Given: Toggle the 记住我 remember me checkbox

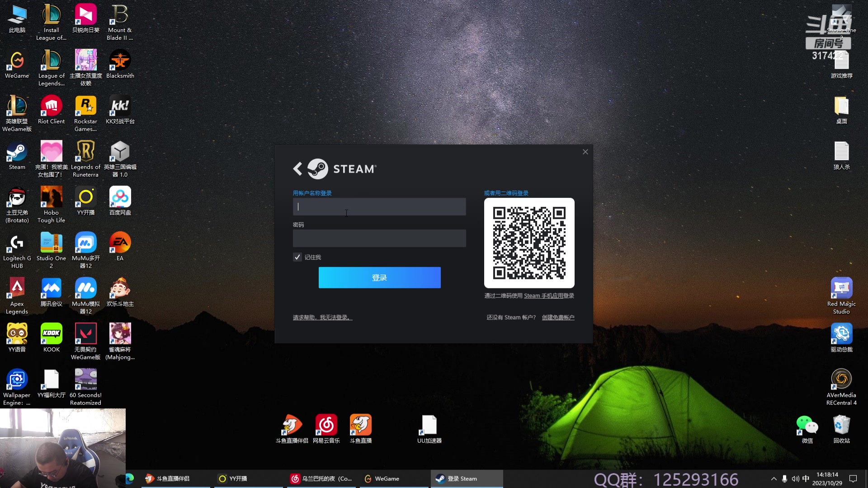Looking at the screenshot, I should (x=297, y=257).
